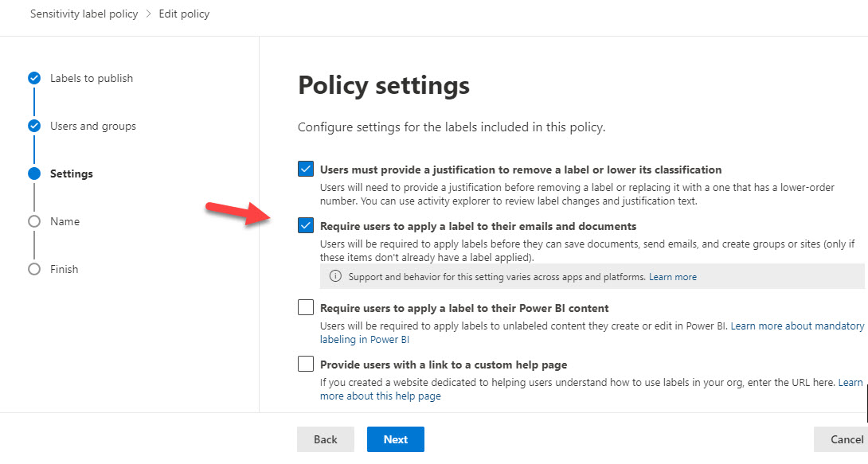Click the Cancel button
Image resolution: width=868 pixels, height=464 pixels.
[845, 439]
